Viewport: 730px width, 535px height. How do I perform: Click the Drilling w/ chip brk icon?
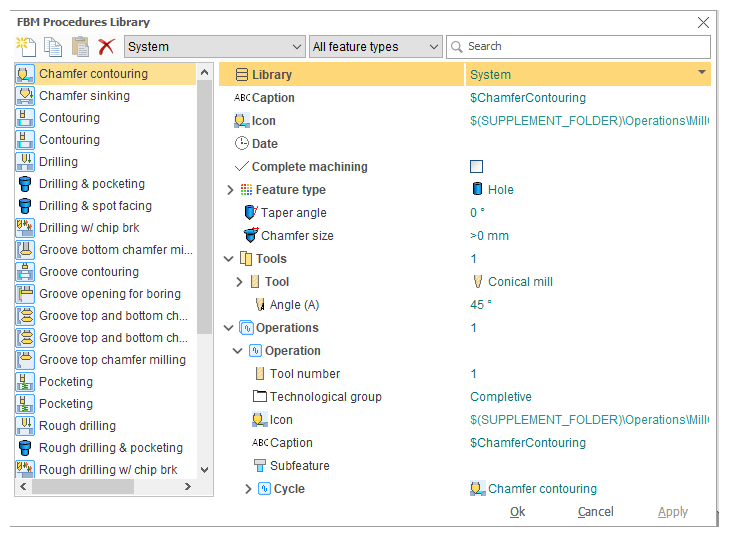pos(25,228)
